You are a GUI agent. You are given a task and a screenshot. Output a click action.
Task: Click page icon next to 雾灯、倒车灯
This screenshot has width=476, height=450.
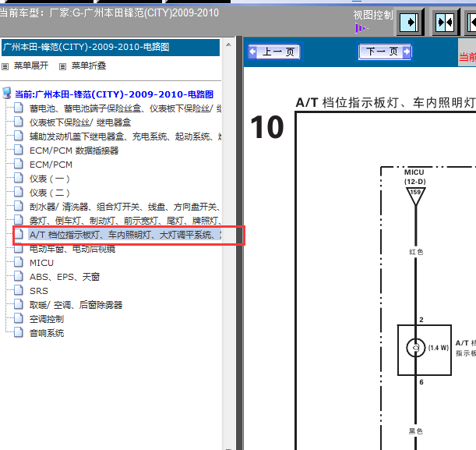(19, 220)
